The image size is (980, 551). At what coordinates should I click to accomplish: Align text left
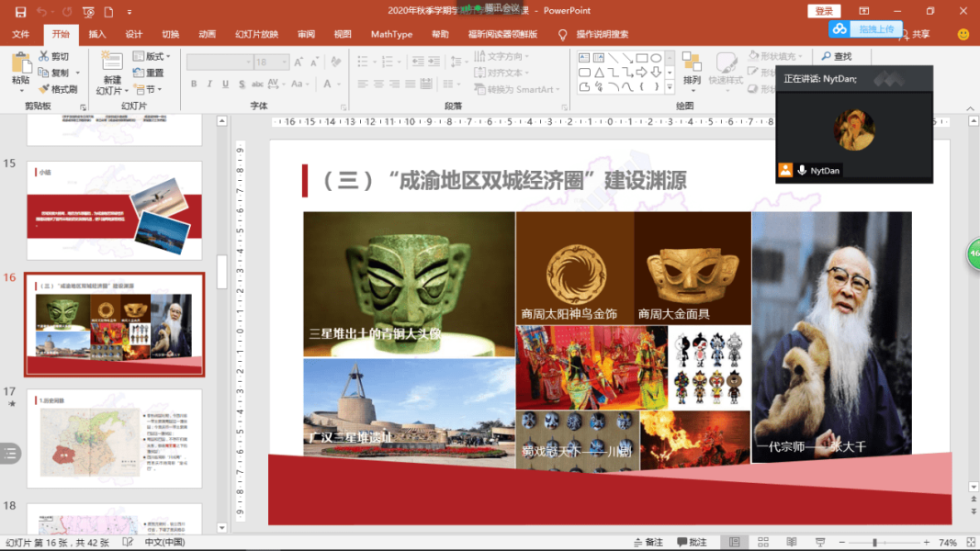pyautogui.click(x=363, y=84)
